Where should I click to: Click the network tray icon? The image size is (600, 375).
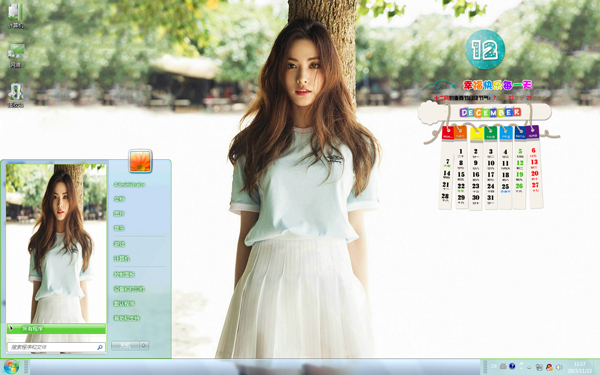pos(540,367)
